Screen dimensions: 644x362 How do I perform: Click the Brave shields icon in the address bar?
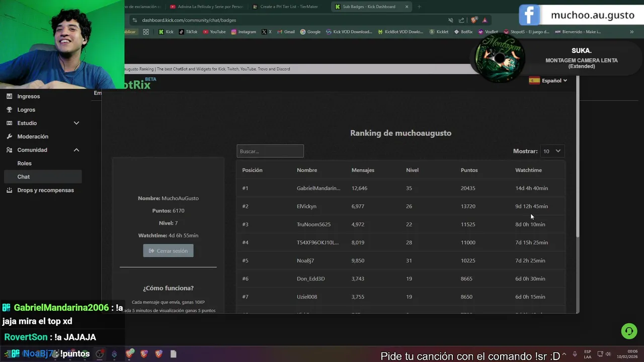click(x=474, y=20)
